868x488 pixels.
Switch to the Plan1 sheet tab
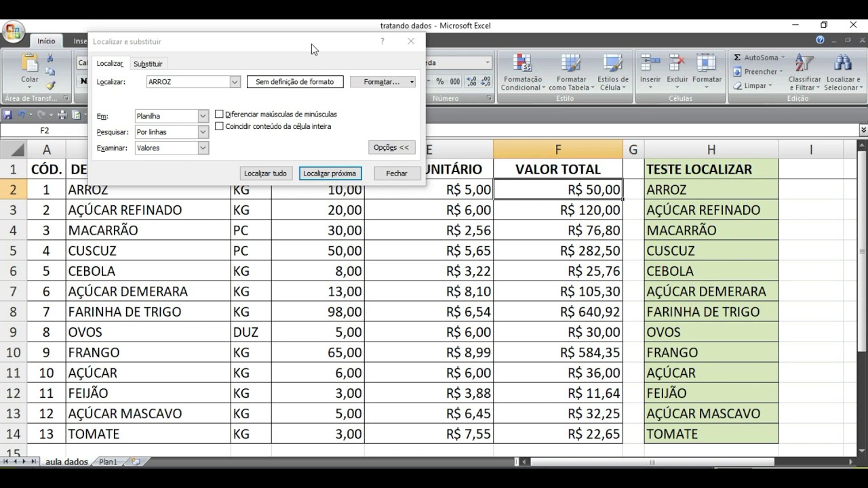108,462
